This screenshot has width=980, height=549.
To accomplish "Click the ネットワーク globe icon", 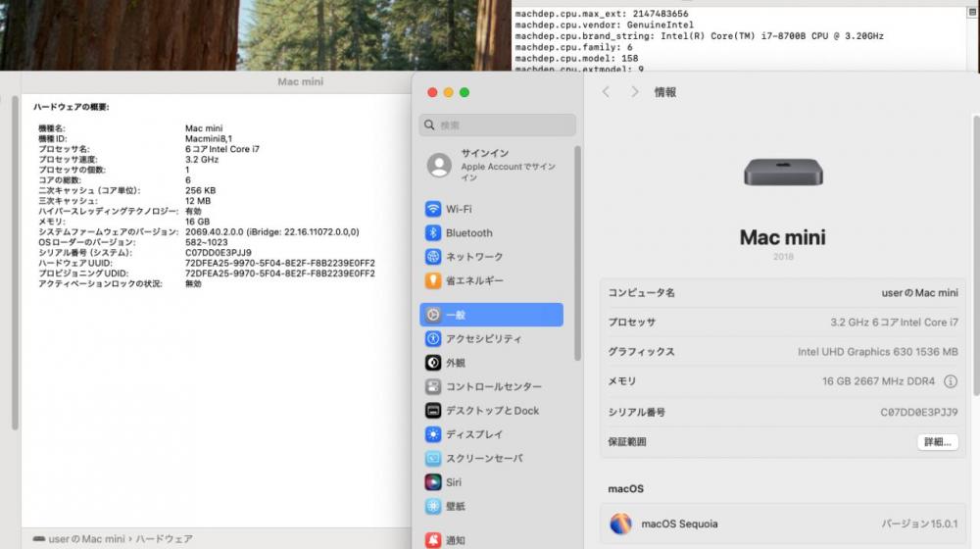I will coord(433,257).
